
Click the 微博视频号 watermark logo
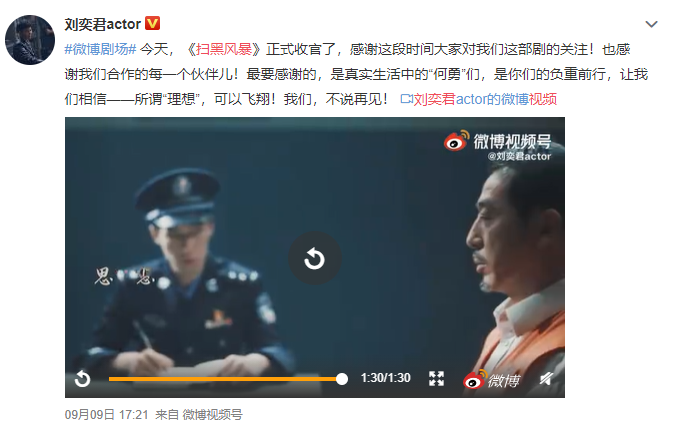click(498, 141)
